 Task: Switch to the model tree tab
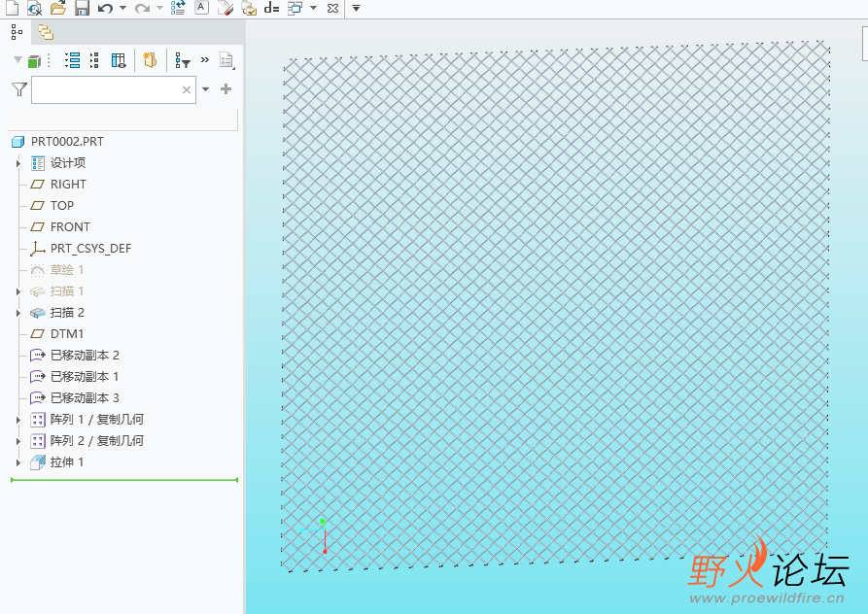click(x=17, y=33)
